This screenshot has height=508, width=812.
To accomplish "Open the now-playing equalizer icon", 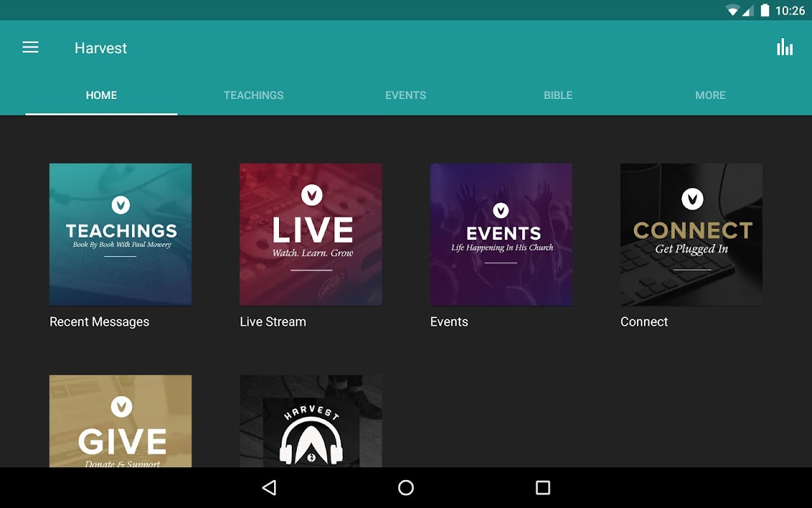I will [x=785, y=48].
